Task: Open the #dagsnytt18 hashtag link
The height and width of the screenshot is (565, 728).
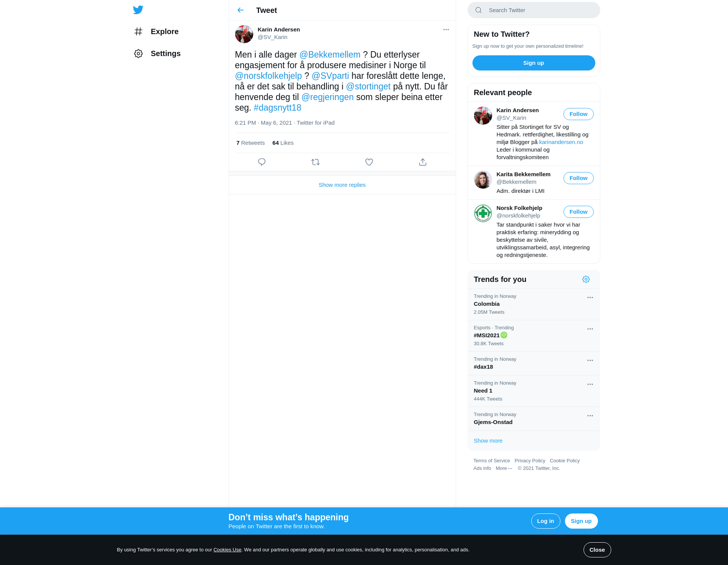Action: tap(277, 108)
